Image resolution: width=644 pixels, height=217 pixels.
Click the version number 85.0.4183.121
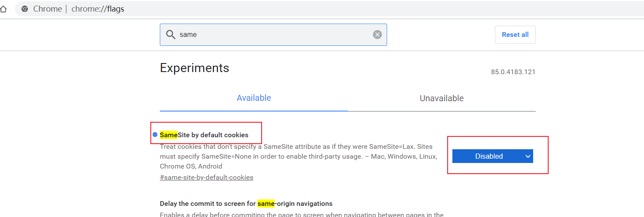(x=513, y=72)
